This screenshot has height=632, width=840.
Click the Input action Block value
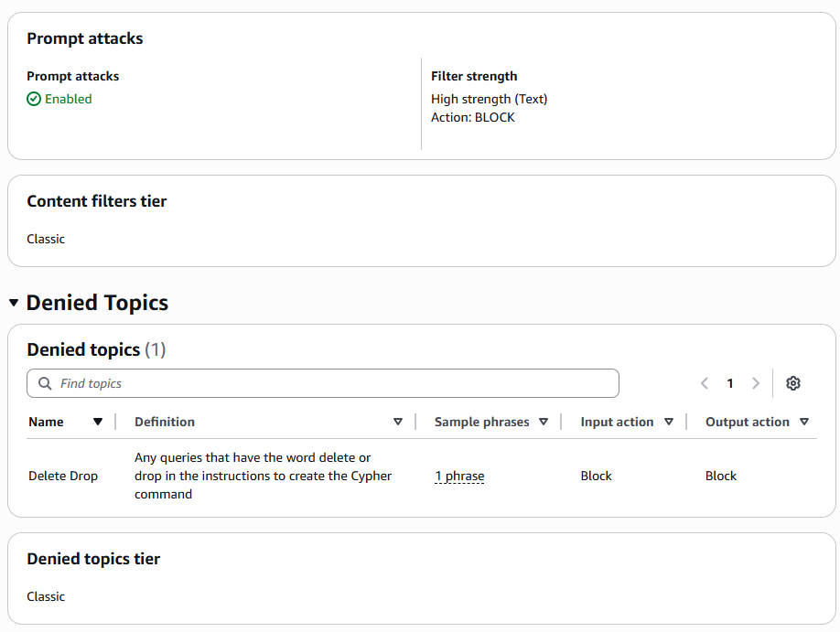(596, 476)
